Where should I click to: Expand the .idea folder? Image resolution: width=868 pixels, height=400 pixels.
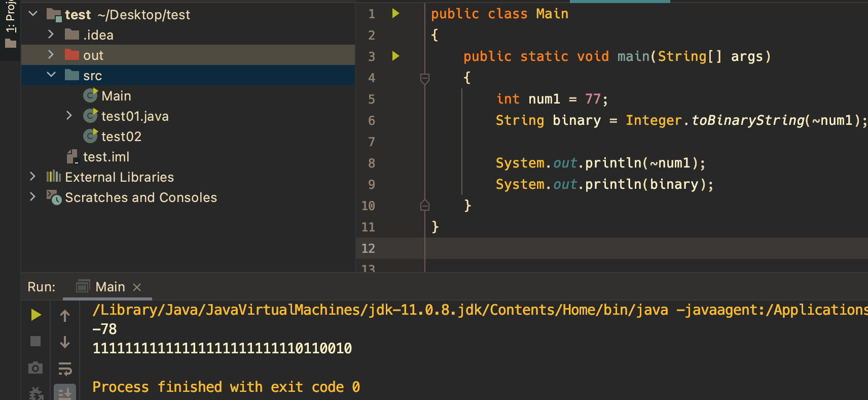click(x=51, y=34)
